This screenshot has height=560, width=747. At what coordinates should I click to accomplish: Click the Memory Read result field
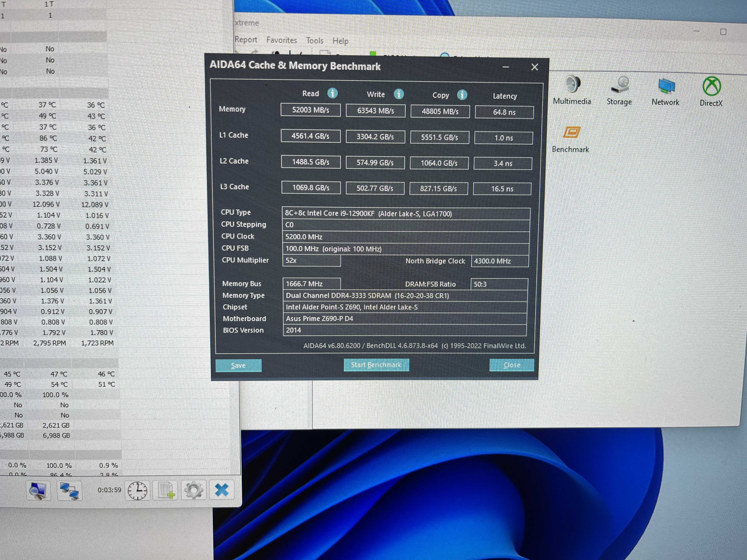point(310,110)
